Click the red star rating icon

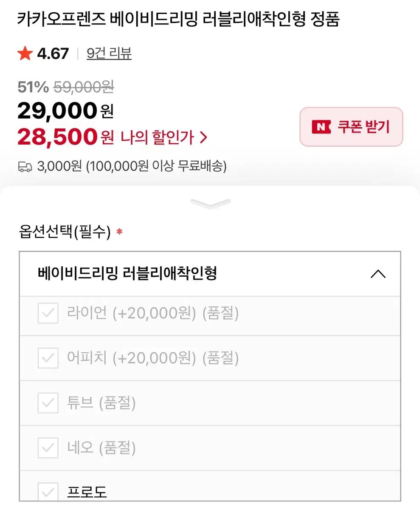click(25, 54)
